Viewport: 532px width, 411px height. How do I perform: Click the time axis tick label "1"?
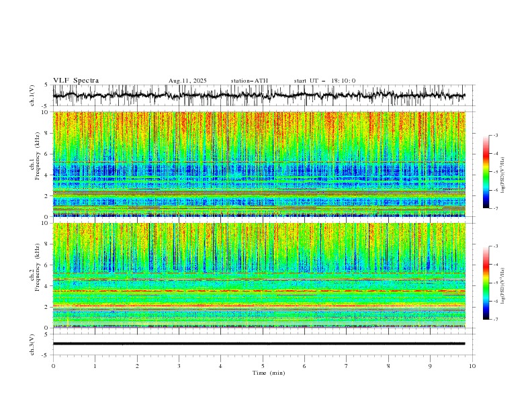pyautogui.click(x=95, y=366)
